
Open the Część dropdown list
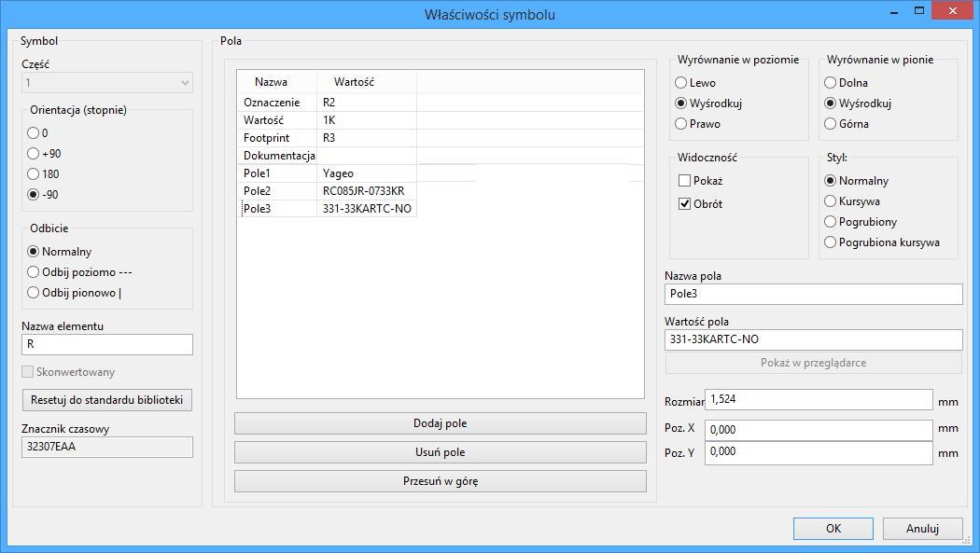[106, 83]
